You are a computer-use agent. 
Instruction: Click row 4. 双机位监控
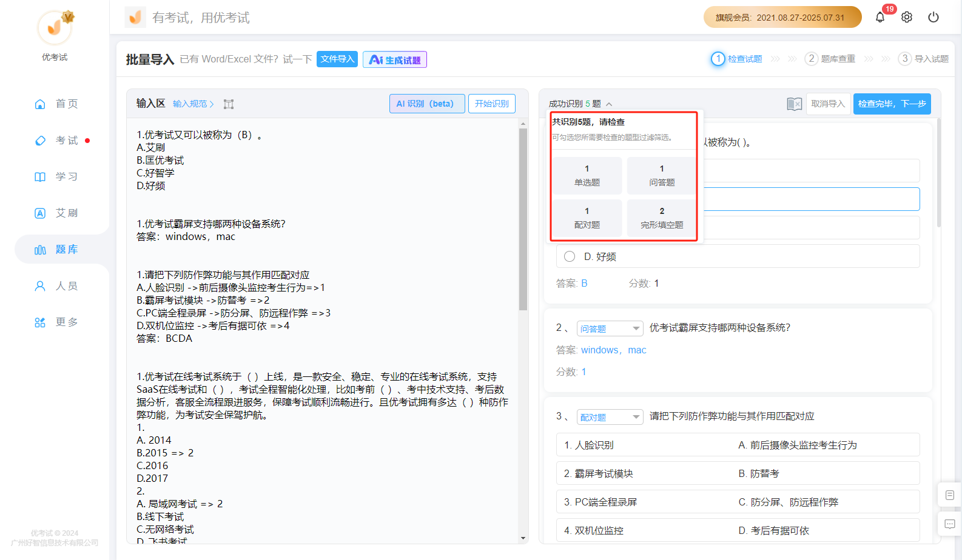[738, 530]
